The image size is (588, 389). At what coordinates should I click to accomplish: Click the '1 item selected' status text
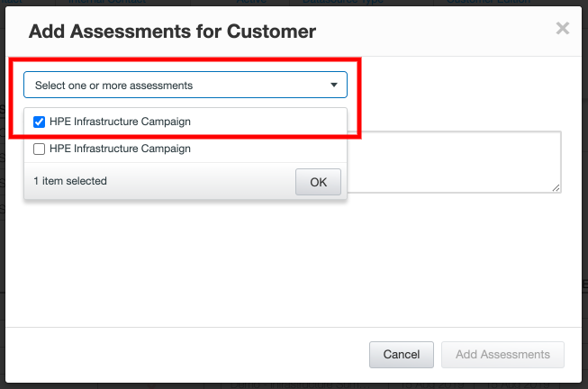click(x=70, y=181)
